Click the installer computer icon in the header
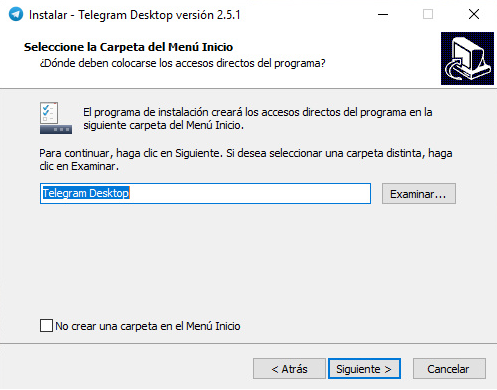The height and width of the screenshot is (390, 497). point(467,59)
